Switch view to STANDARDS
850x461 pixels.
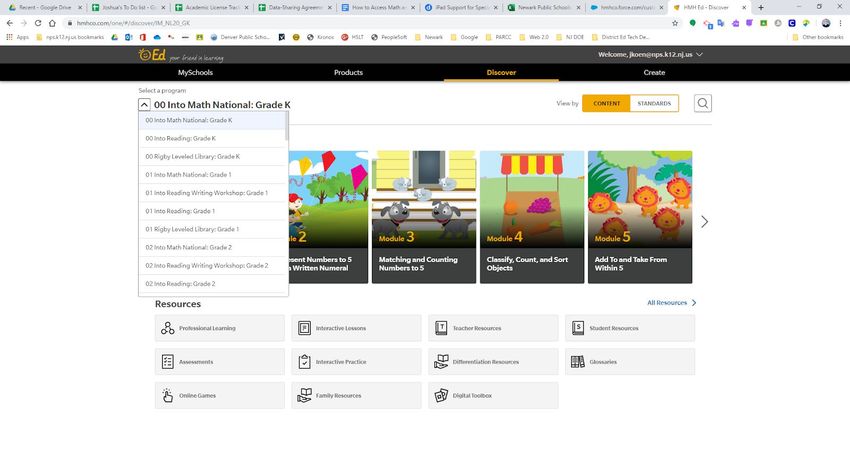pos(654,104)
